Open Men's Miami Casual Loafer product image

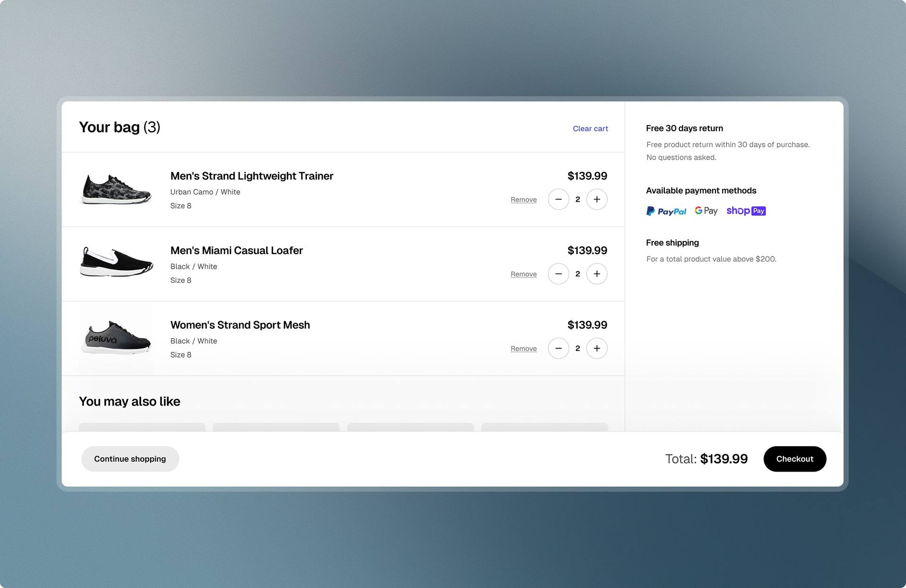coord(116,263)
